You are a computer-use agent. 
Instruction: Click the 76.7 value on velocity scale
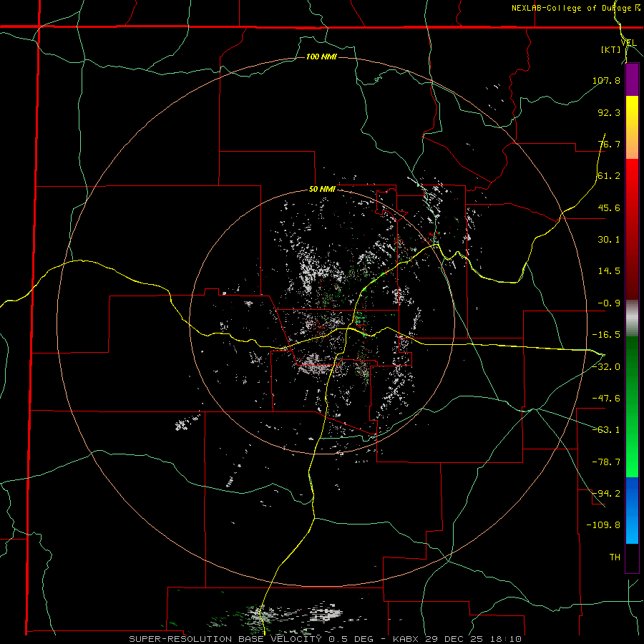pos(609,144)
